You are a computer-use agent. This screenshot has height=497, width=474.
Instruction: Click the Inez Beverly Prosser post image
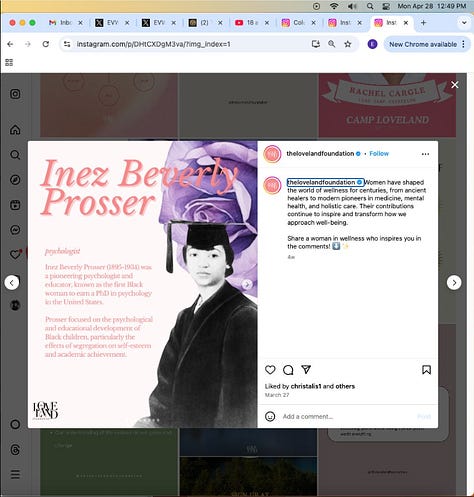pos(143,284)
